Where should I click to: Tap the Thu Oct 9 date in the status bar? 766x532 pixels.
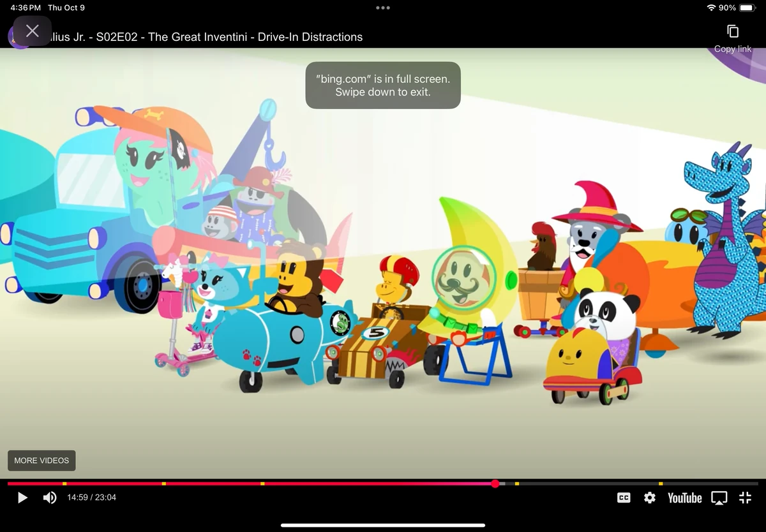pyautogui.click(x=66, y=8)
